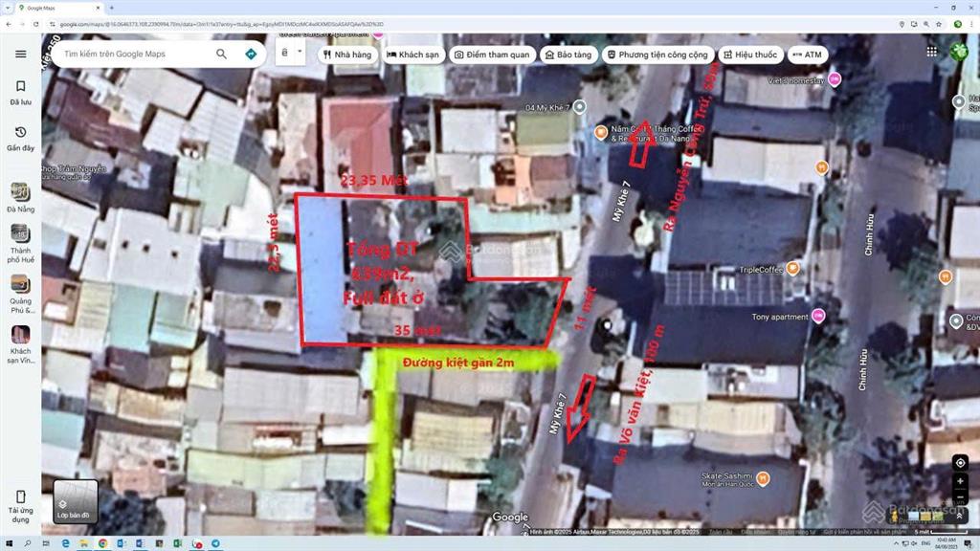
Task: Zoom in with the plus button
Action: [960, 481]
